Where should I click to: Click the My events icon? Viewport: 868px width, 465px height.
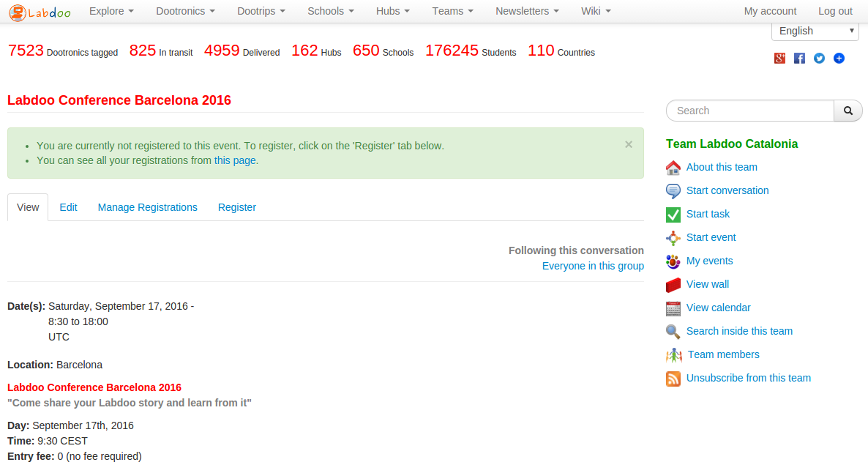[x=673, y=261]
